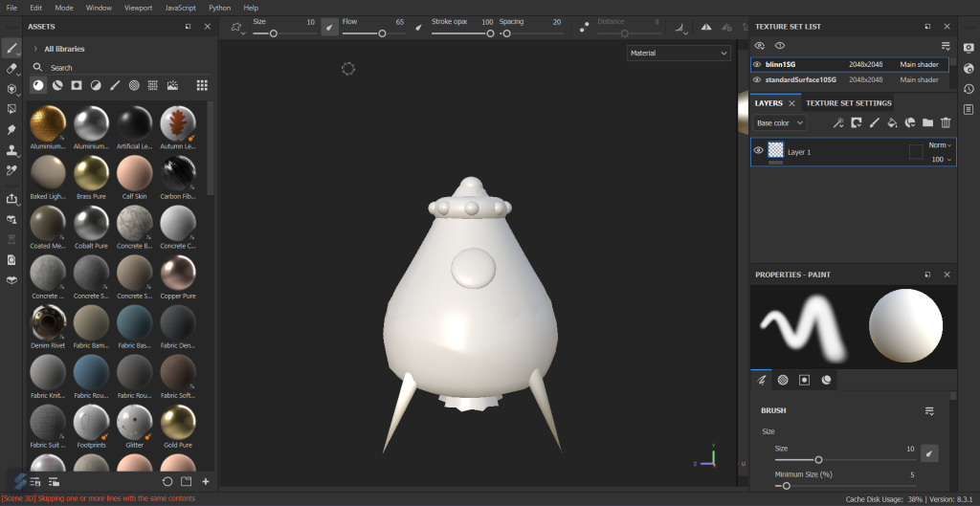Select the Brass Pure material
The image size is (980, 506).
point(91,173)
